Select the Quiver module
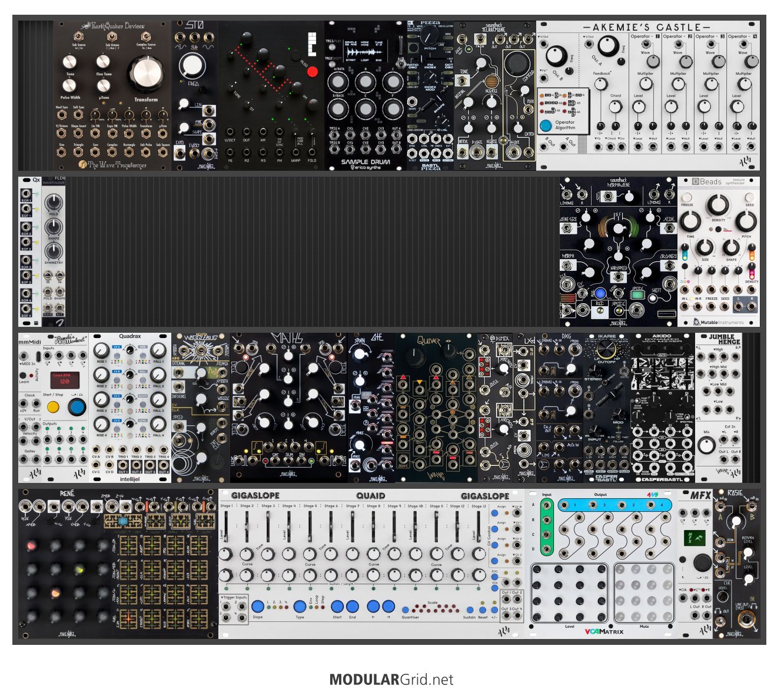This screenshot has height=692, width=784. click(436, 408)
